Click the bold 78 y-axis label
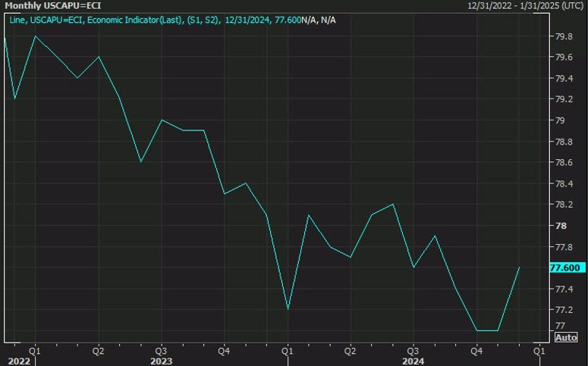 561,226
